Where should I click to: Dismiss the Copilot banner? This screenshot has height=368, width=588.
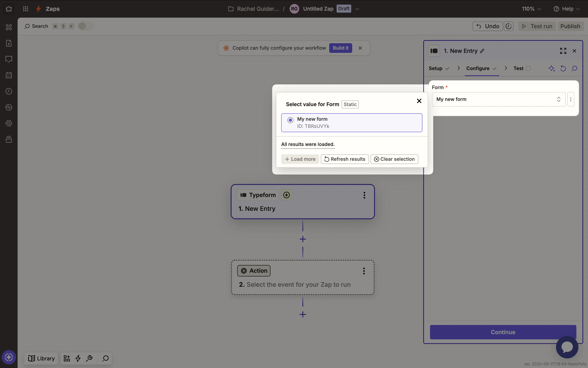point(360,48)
